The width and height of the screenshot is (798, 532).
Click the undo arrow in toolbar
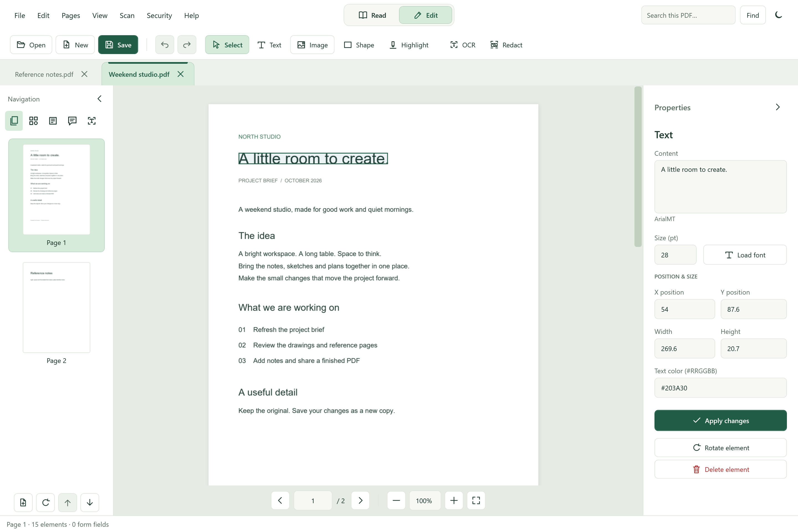(165, 45)
